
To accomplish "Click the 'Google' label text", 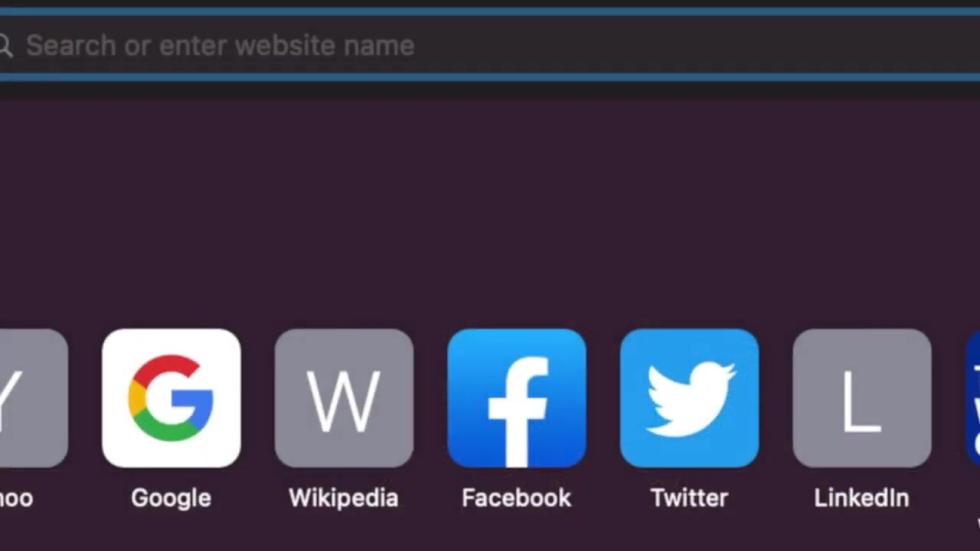I will tap(171, 498).
